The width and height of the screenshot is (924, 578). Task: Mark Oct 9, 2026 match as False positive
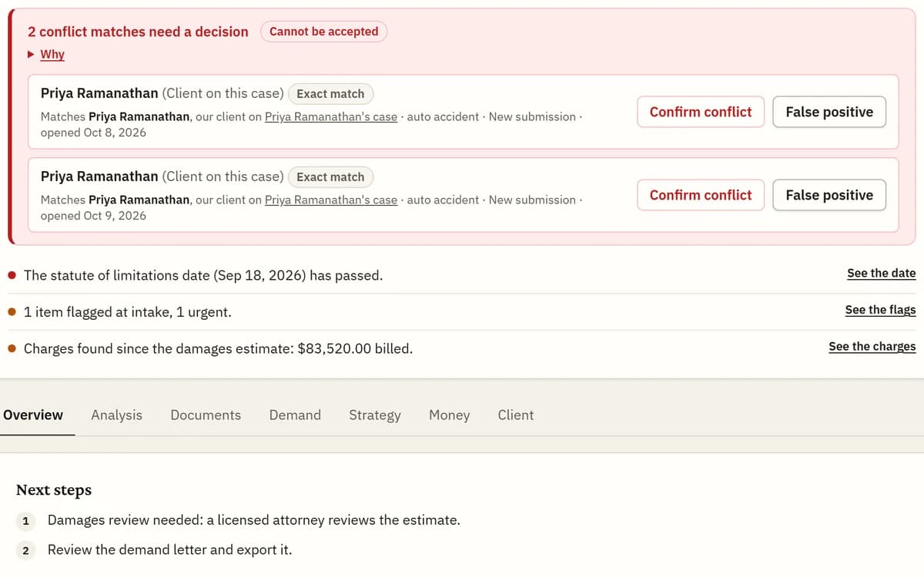click(829, 195)
